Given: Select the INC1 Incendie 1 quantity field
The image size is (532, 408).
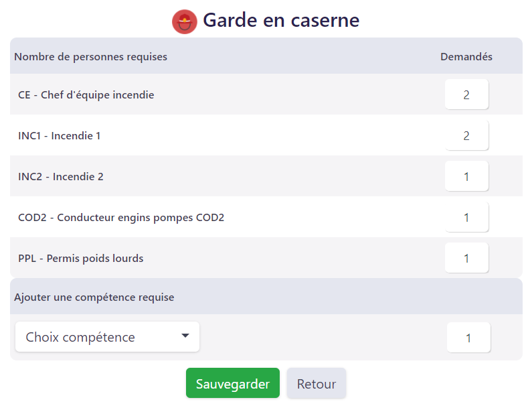Looking at the screenshot, I should pyautogui.click(x=466, y=135).
